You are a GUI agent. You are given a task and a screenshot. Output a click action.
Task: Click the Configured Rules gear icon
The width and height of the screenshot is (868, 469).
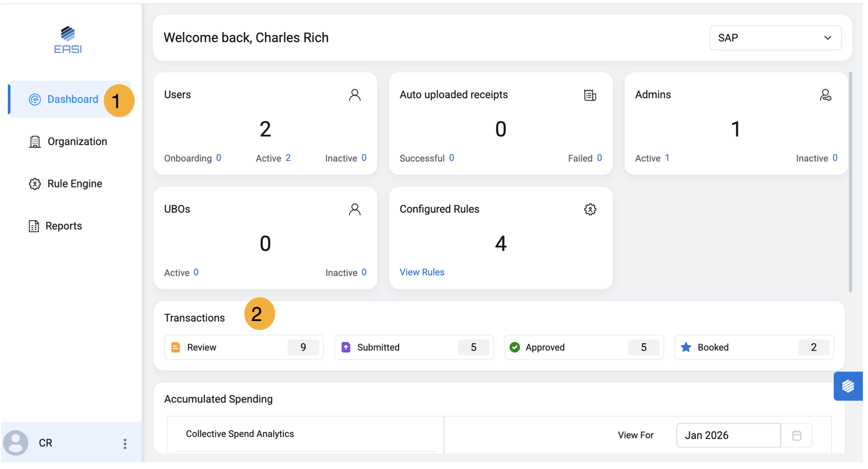point(590,209)
